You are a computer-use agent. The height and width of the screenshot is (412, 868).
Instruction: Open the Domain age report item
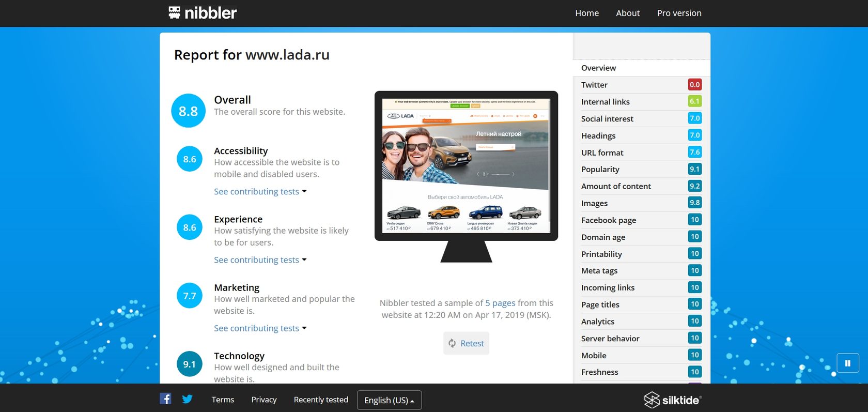[642, 237]
